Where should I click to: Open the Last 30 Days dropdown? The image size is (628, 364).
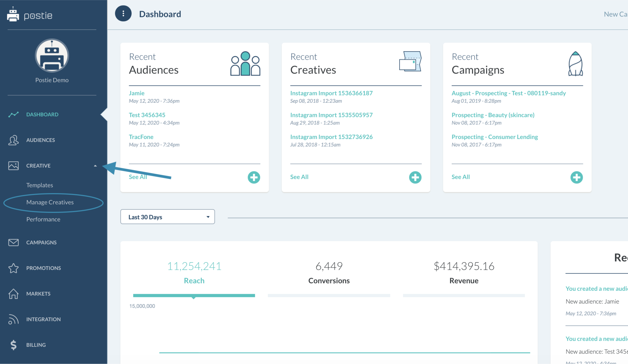[x=167, y=217]
